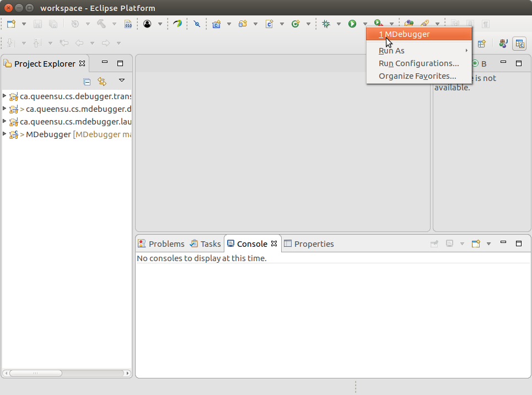Click the New C Source File icon
The image size is (532, 395).
coord(270,24)
